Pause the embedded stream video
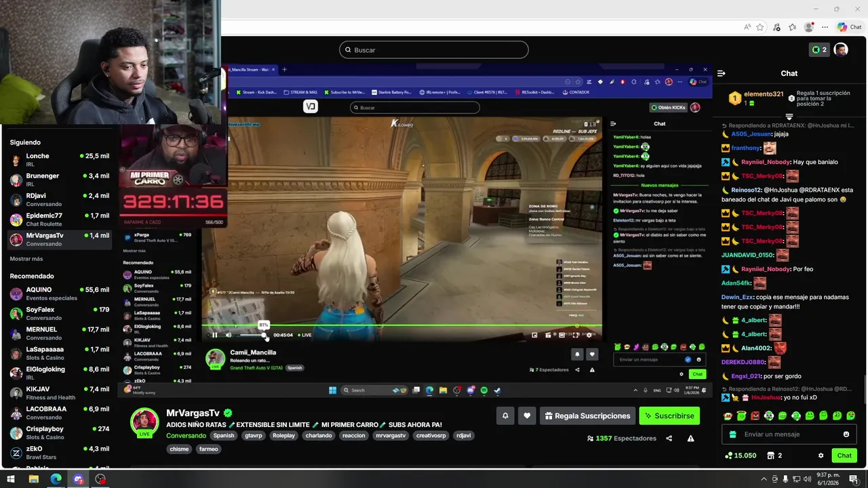Viewport: 868px width, 488px height. click(214, 335)
